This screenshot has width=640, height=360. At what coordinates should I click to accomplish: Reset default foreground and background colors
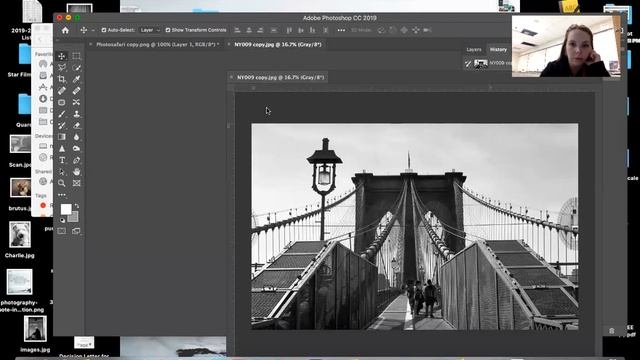tap(62, 220)
